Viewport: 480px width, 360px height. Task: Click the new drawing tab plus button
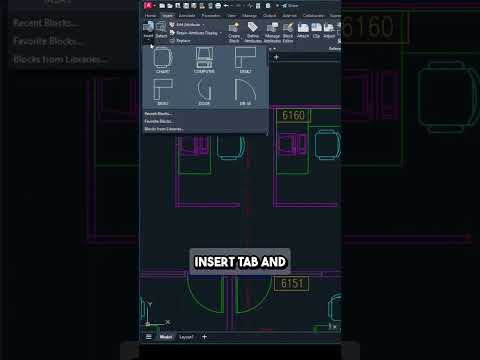pyautogui.click(x=276, y=57)
